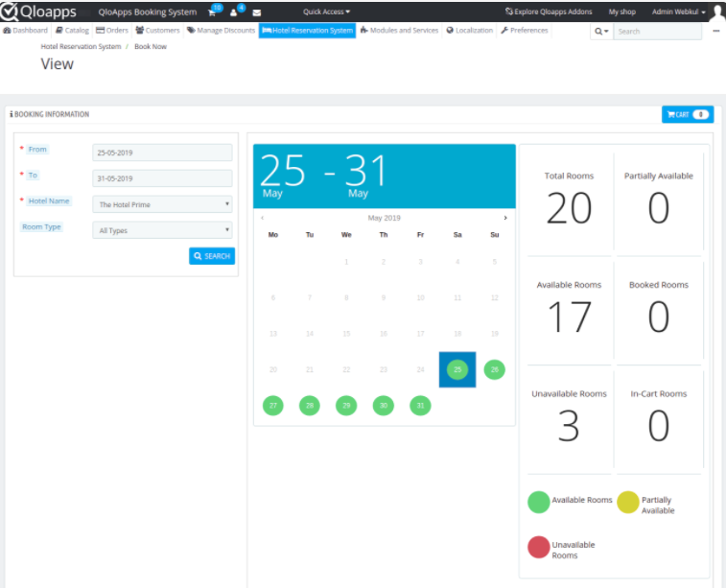Click the From date field
Screen dimensions: 726x588
point(162,153)
